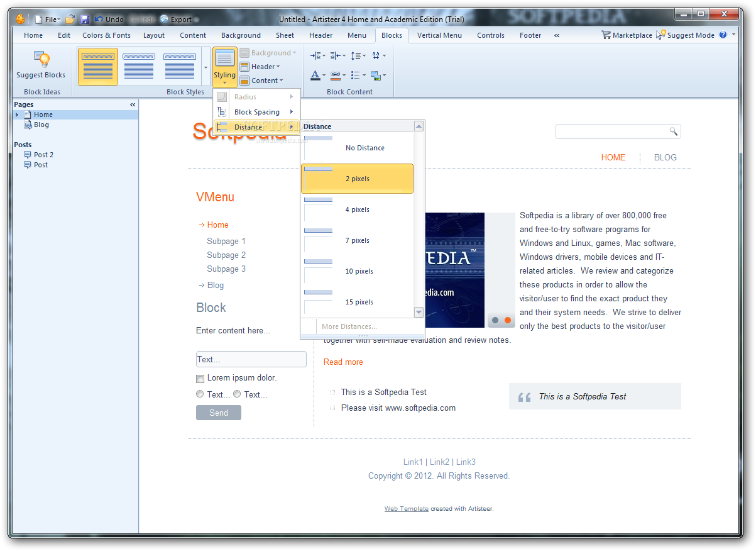Click the Undo button
This screenshot has height=551, width=756.
coord(109,19)
